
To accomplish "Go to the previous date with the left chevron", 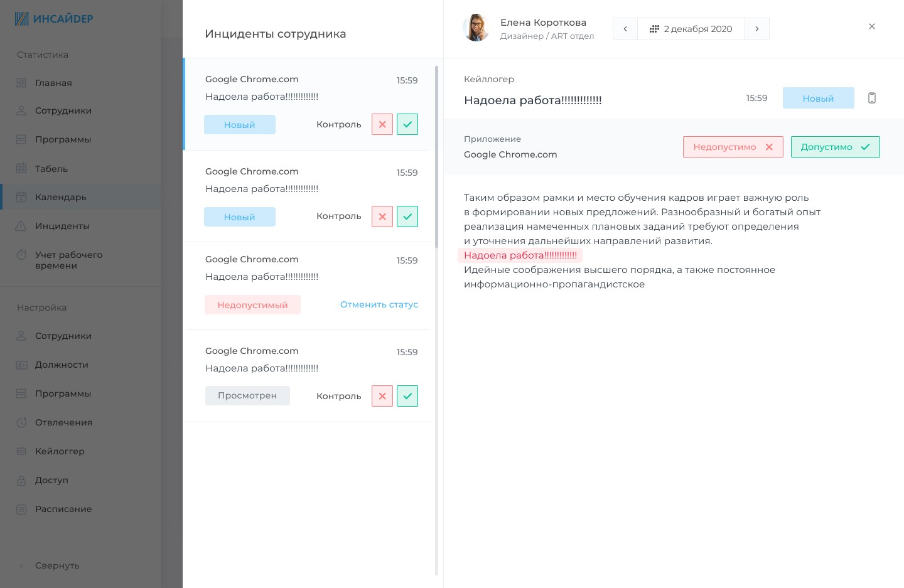I will (625, 29).
